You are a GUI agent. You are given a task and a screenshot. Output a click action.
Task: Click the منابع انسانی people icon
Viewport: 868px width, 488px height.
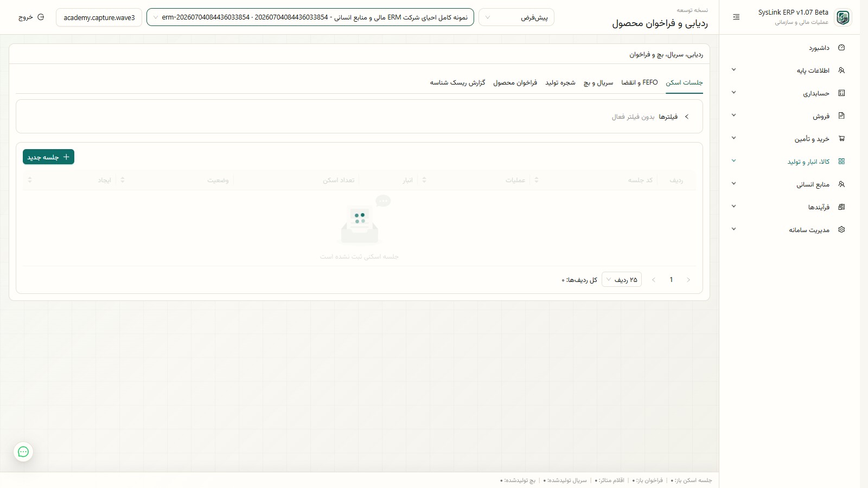coord(841,184)
